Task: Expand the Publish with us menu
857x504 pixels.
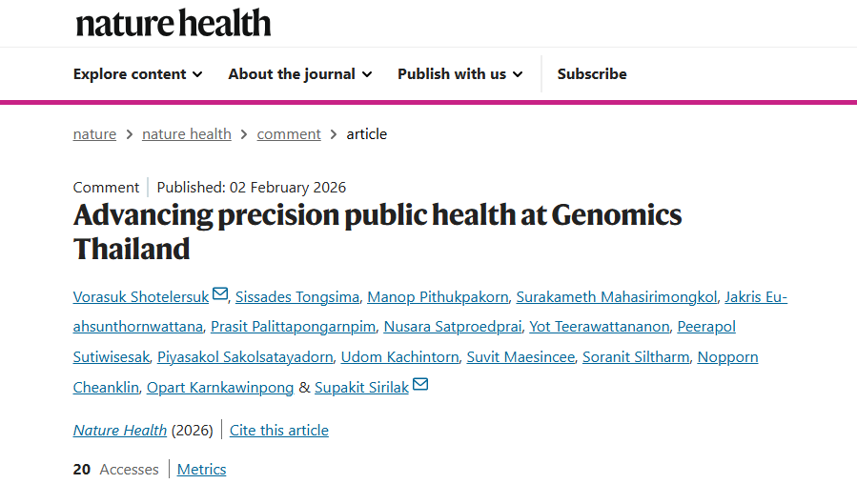Action: tap(459, 74)
